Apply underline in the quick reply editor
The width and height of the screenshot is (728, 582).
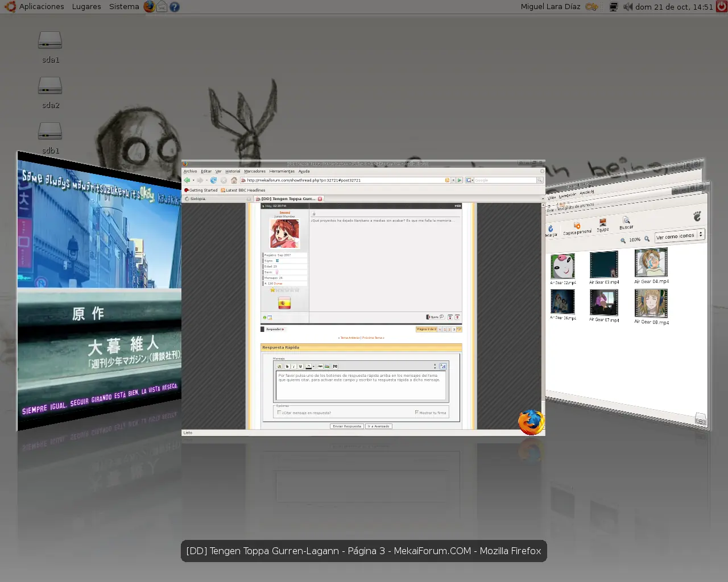[x=300, y=367]
